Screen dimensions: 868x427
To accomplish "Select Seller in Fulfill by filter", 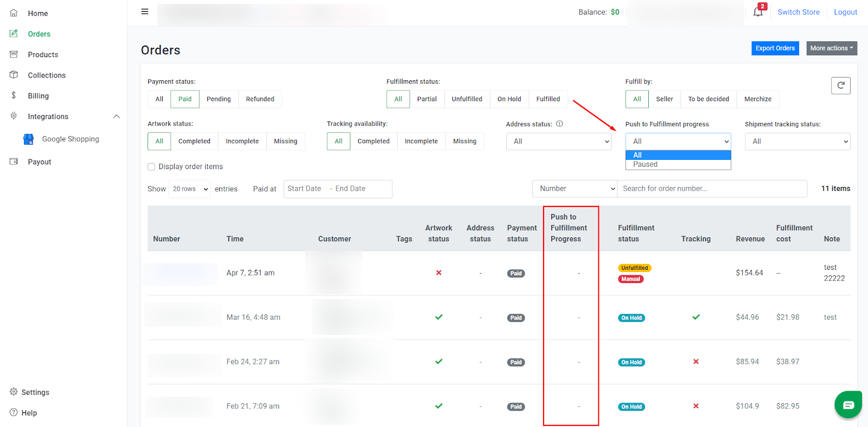I will (x=665, y=99).
